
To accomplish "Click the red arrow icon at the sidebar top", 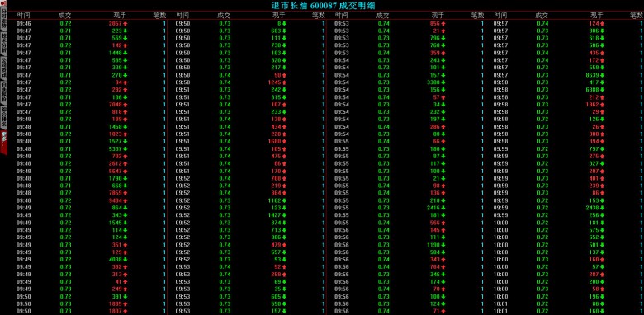I will coord(3,3).
